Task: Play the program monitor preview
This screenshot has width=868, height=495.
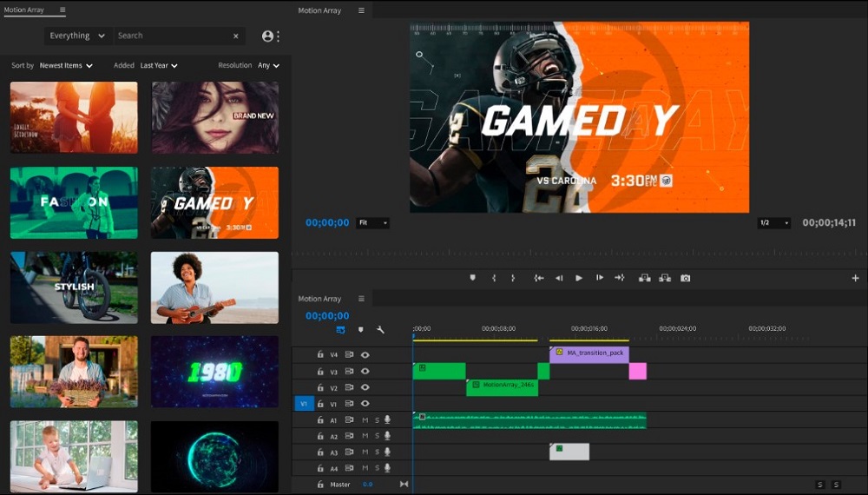Action: pyautogui.click(x=578, y=278)
